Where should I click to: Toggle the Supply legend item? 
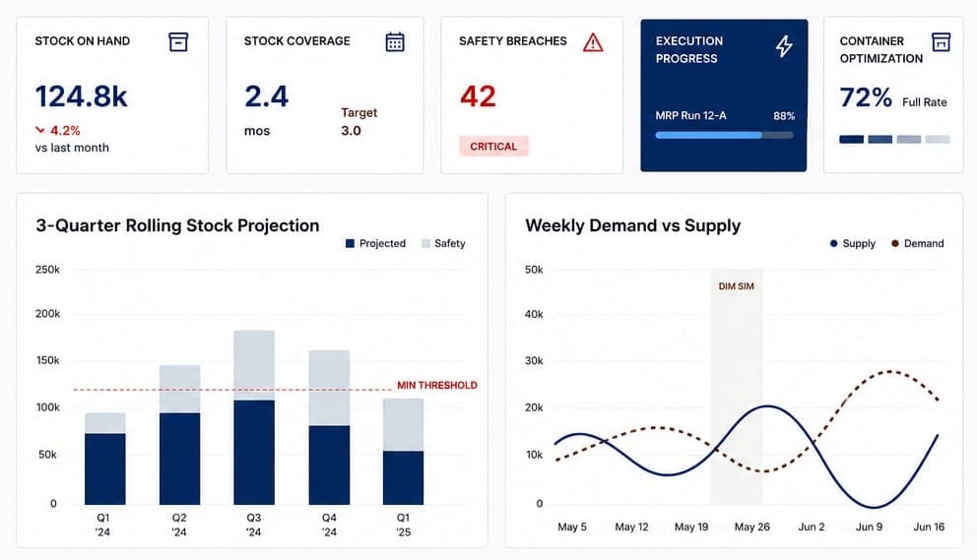pyautogui.click(x=852, y=243)
